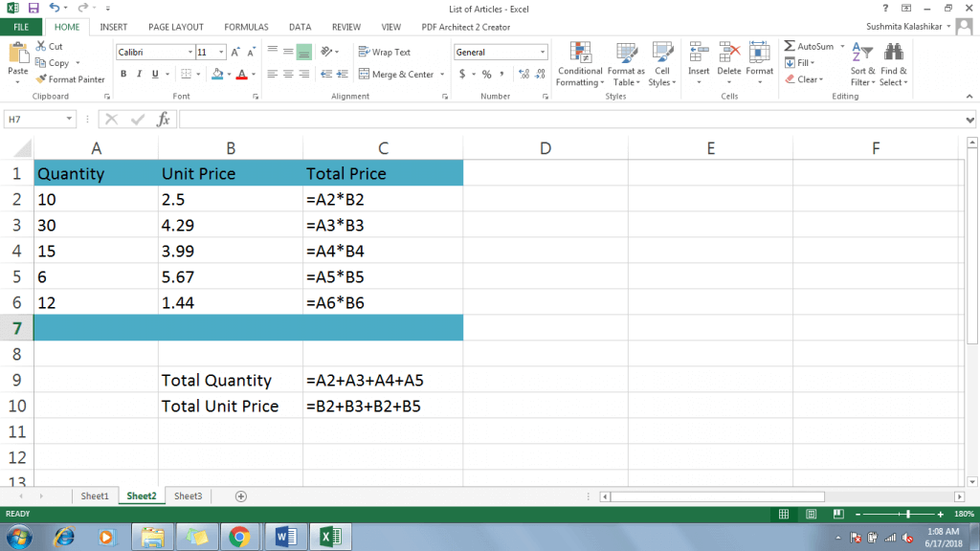Open the font size dropdown
The image size is (980, 551).
pos(221,53)
